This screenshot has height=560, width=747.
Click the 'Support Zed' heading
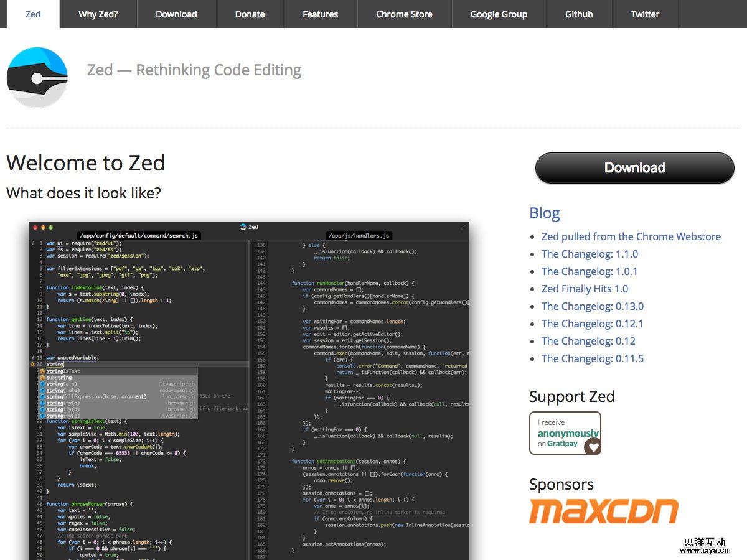(x=572, y=397)
